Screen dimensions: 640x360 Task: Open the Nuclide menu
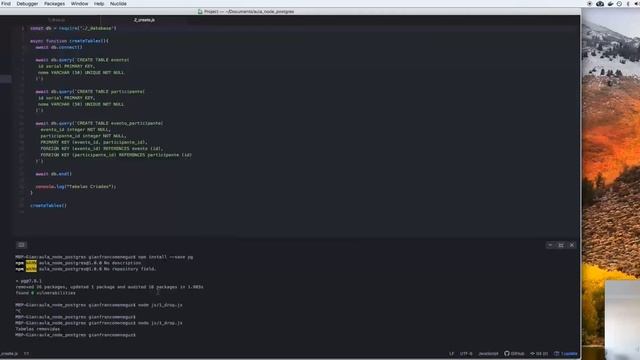coord(118,4)
